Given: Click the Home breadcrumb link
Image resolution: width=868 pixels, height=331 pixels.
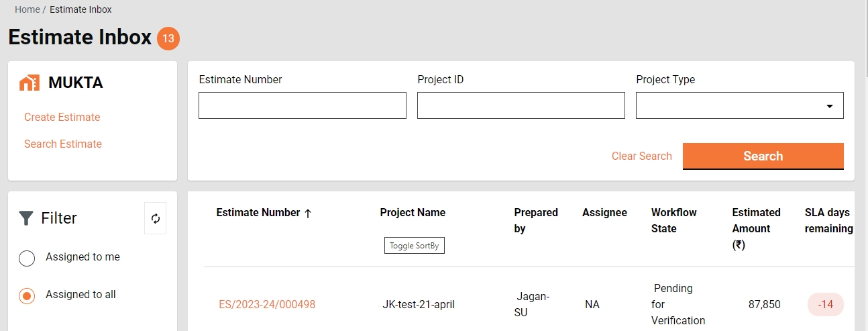Looking at the screenshot, I should (27, 9).
